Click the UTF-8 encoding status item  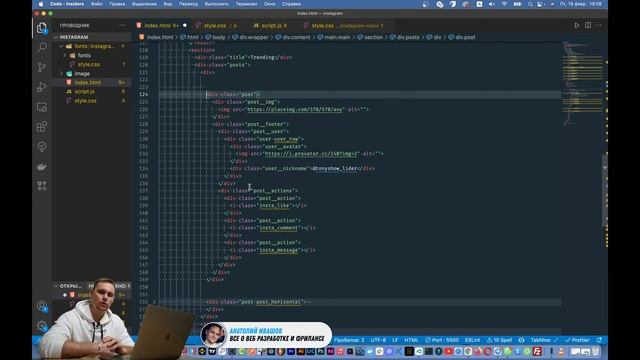(378, 340)
